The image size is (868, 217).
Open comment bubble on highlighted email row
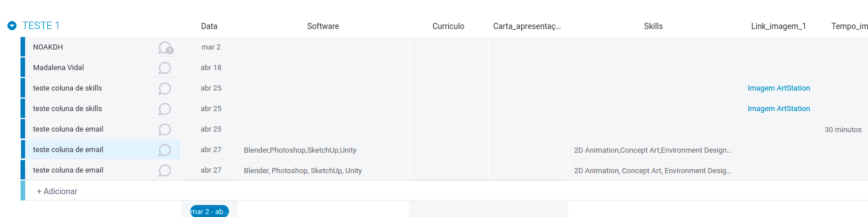click(165, 150)
